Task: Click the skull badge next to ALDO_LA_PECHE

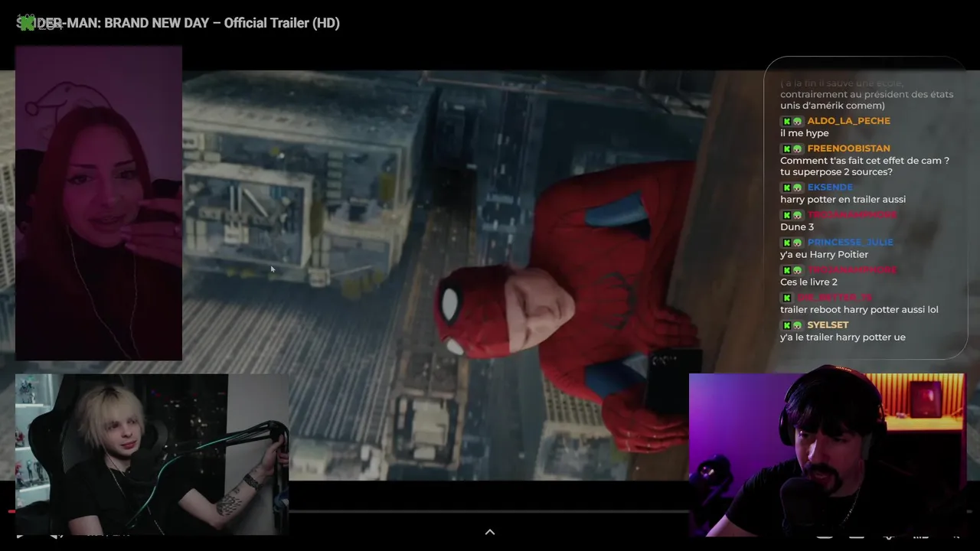Action: pyautogui.click(x=797, y=121)
